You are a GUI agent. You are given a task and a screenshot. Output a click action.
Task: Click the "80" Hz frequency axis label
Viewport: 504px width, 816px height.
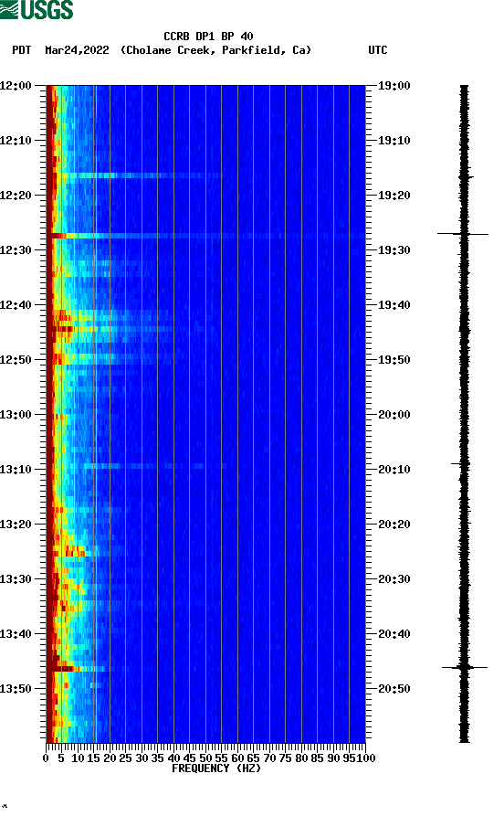(301, 758)
